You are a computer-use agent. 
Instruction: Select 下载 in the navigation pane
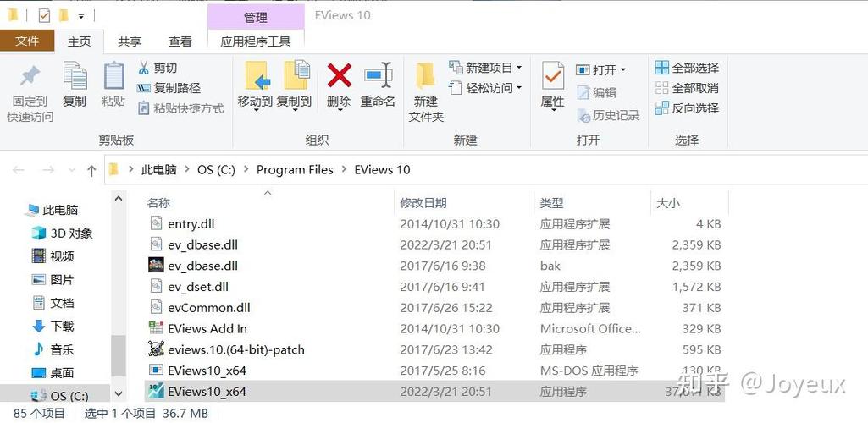53,327
